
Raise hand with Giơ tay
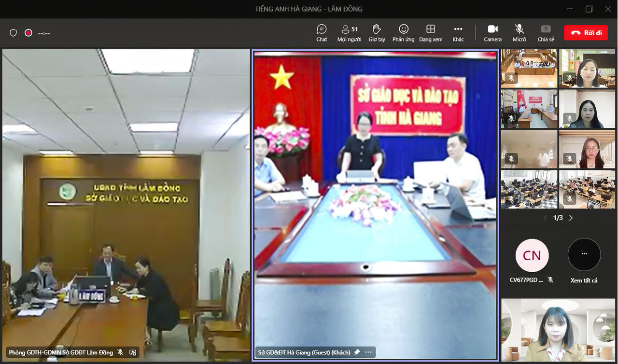[377, 33]
